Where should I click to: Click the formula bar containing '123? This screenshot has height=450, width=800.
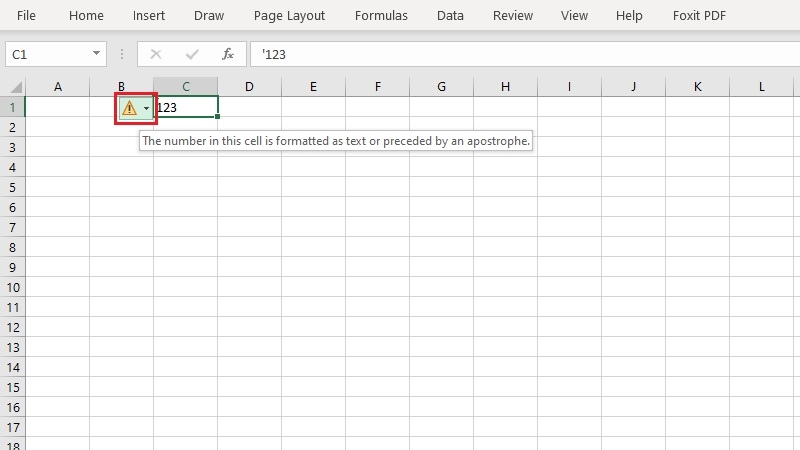(x=524, y=54)
